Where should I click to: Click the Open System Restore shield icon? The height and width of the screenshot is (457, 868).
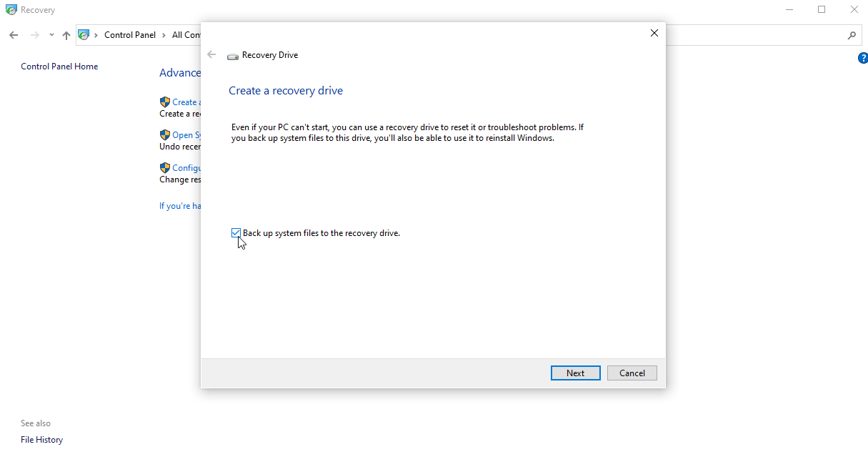165,135
